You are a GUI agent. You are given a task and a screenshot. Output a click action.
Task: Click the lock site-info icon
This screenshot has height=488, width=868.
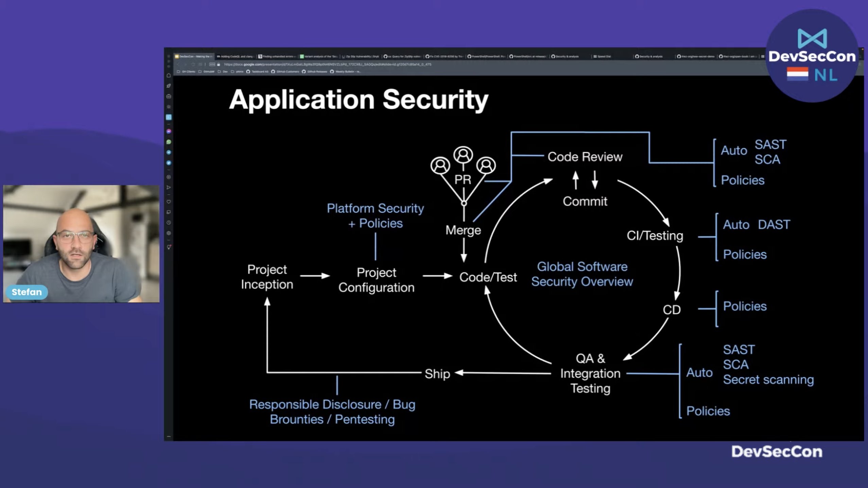click(219, 64)
